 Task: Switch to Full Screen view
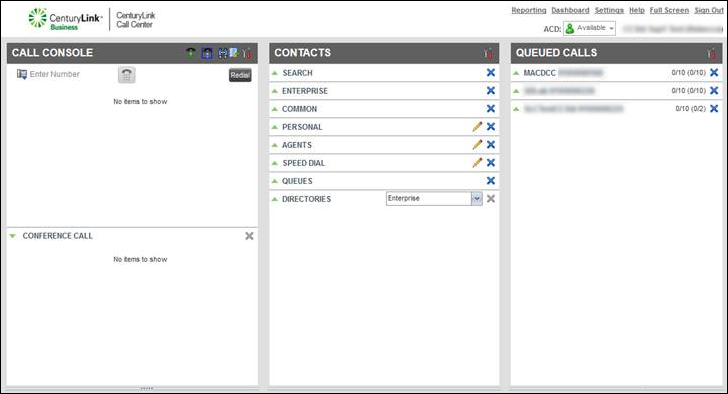[669, 10]
